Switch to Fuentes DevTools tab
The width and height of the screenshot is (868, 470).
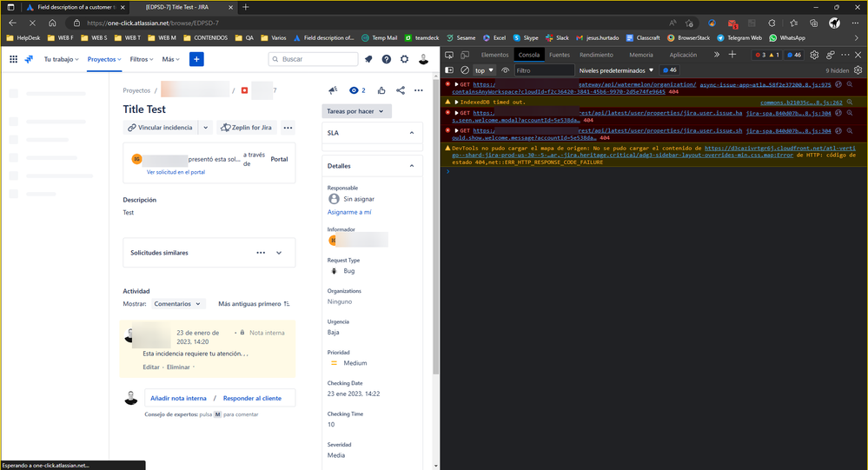tap(559, 55)
